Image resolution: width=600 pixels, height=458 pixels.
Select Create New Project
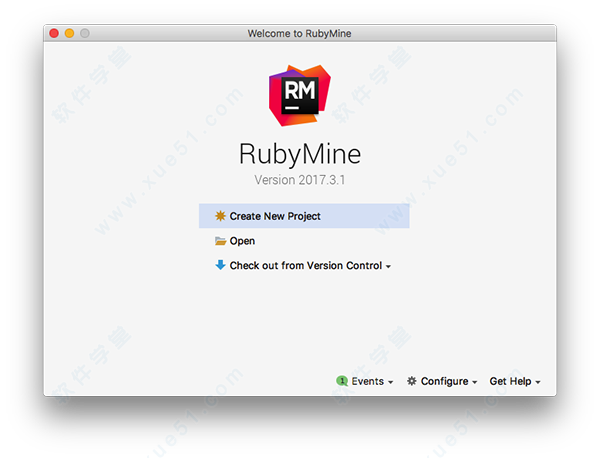point(304,216)
